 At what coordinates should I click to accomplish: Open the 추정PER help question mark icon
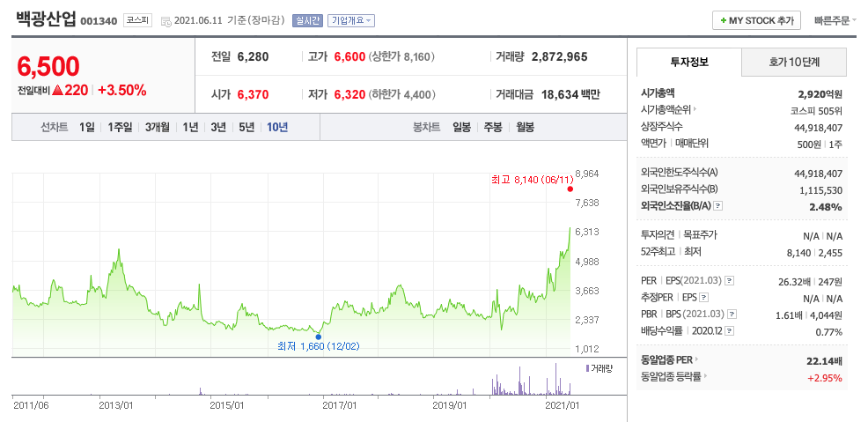[703, 298]
